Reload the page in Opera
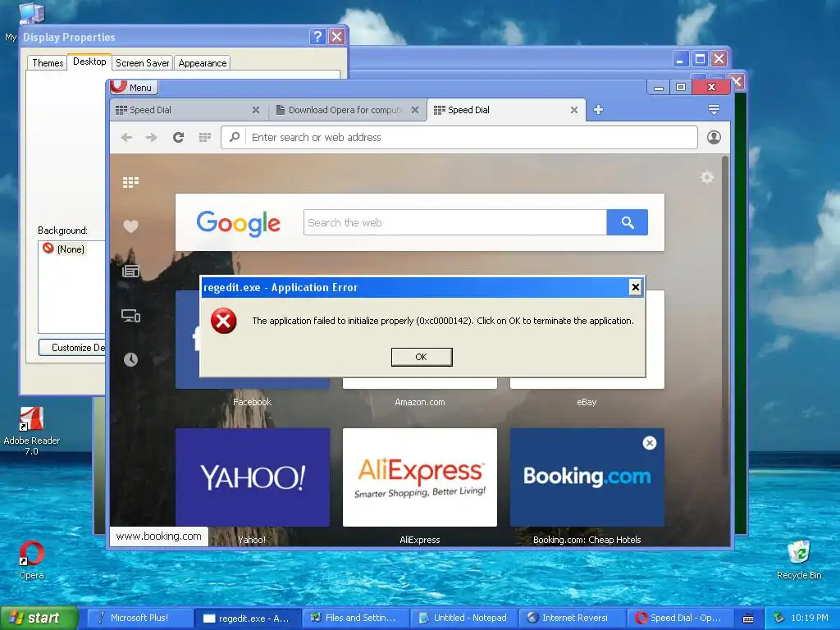Viewport: 840px width, 630px height. pos(178,138)
